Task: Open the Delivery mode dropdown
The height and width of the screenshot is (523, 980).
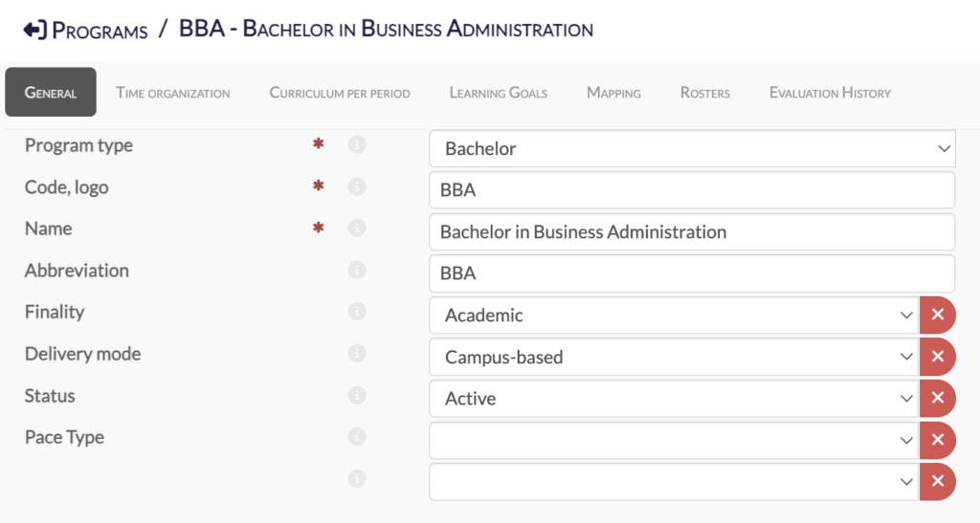Action: pyautogui.click(x=674, y=357)
